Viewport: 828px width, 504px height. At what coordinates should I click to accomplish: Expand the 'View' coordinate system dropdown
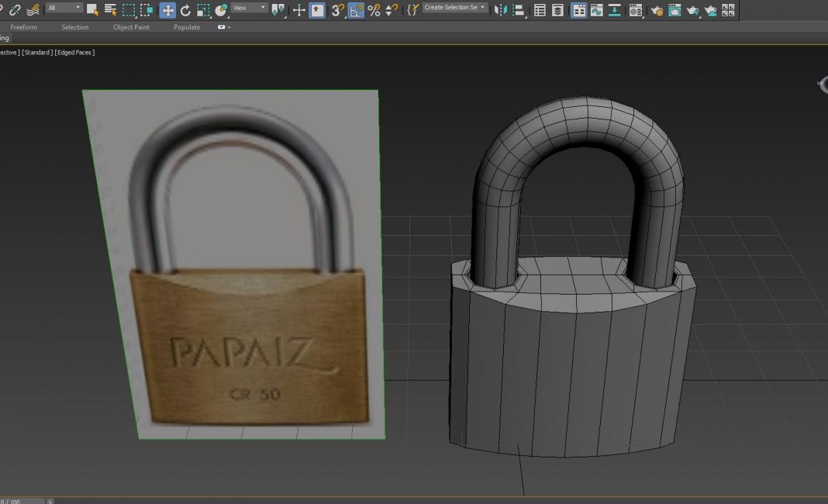pos(250,8)
